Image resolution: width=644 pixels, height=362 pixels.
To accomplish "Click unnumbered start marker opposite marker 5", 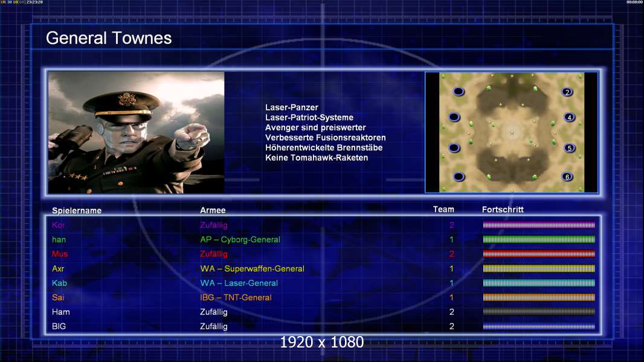I will (x=454, y=148).
